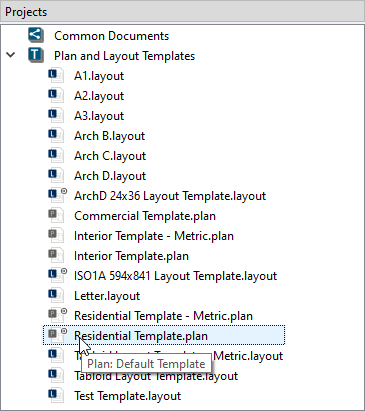The image size is (365, 411).
Task: Select Interior Template - Metric.plan
Action: click(x=154, y=236)
